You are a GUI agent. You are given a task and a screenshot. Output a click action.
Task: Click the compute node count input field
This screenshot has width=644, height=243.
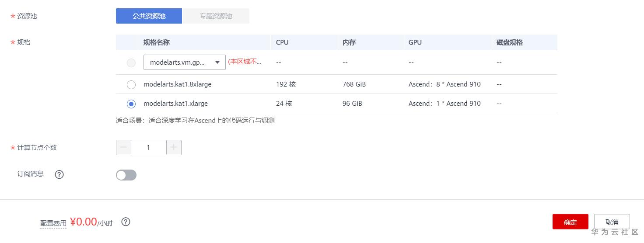pos(149,148)
